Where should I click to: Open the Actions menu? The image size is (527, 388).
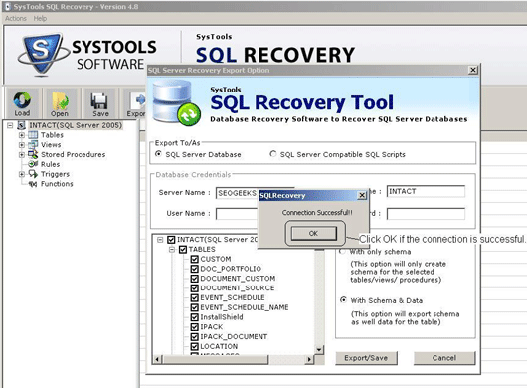click(16, 18)
